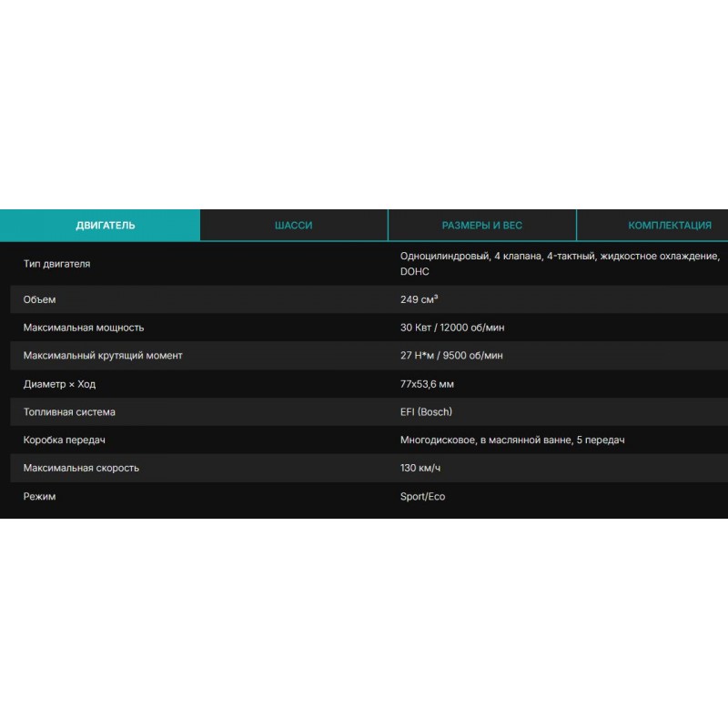Select '30 Квт / 12000 об/мин' value
This screenshot has width=728, height=728.
[x=452, y=328]
